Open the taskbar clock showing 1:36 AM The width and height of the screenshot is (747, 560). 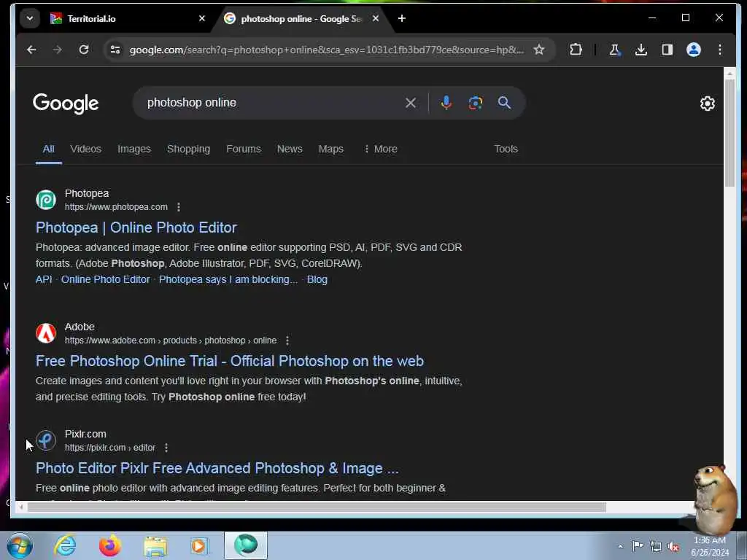710,546
